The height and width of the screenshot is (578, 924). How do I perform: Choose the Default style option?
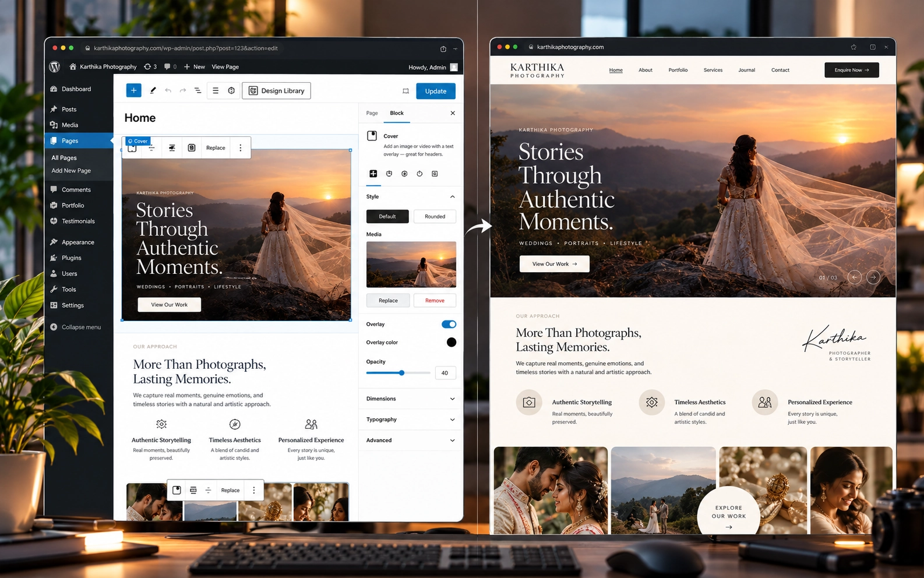[387, 217]
